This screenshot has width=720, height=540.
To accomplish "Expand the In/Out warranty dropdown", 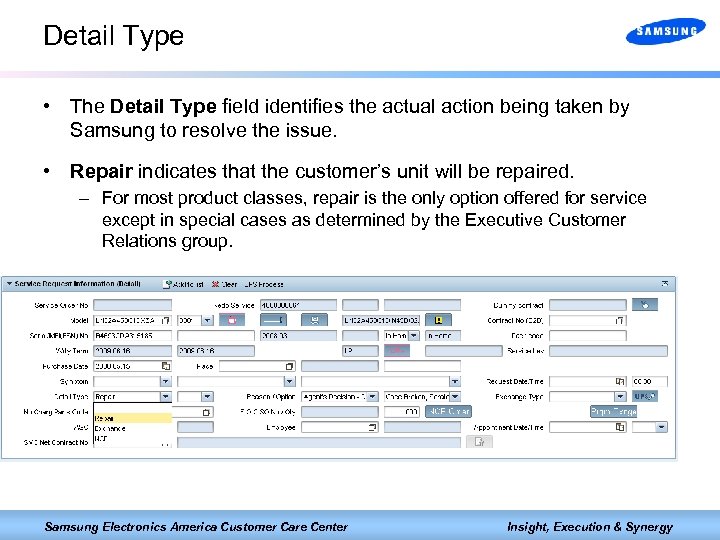I will tap(414, 336).
